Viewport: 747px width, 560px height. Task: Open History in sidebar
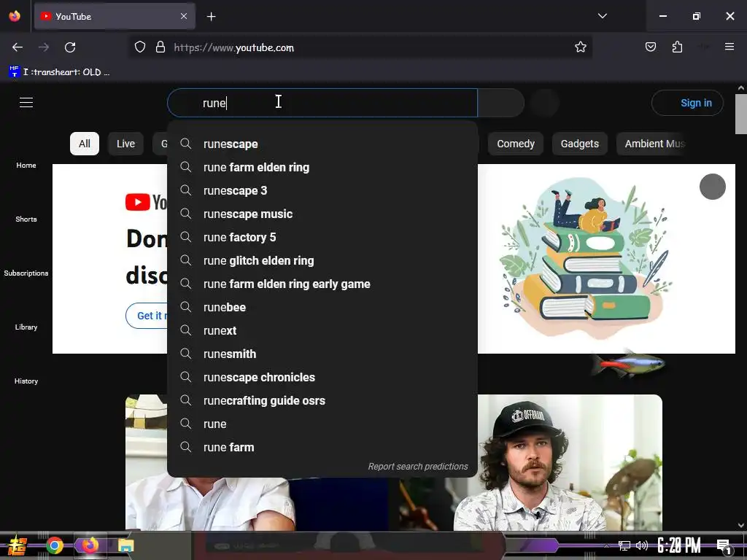click(x=26, y=381)
